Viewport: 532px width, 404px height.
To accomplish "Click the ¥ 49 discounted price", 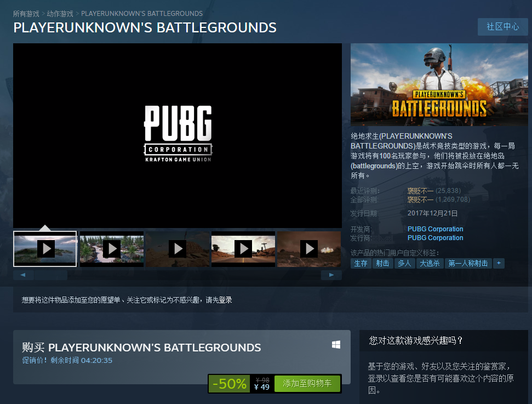I will [261, 387].
